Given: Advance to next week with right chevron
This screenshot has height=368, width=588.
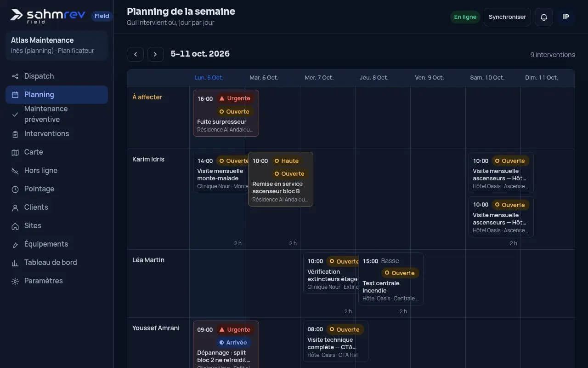Looking at the screenshot, I should (155, 54).
